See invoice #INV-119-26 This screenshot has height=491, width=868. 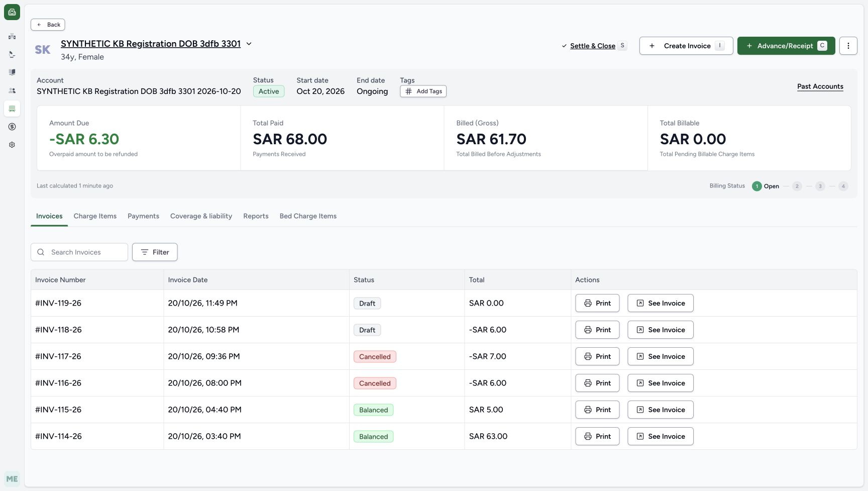(x=661, y=303)
